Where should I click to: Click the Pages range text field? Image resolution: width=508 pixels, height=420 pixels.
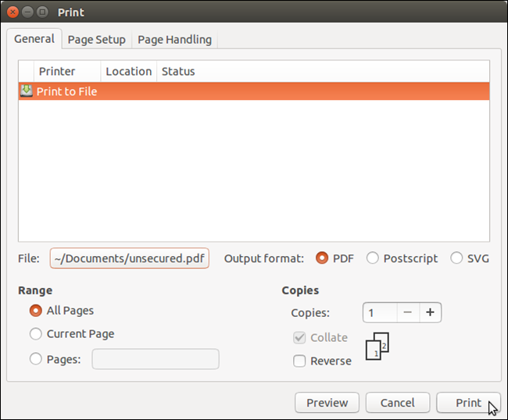[x=156, y=359]
